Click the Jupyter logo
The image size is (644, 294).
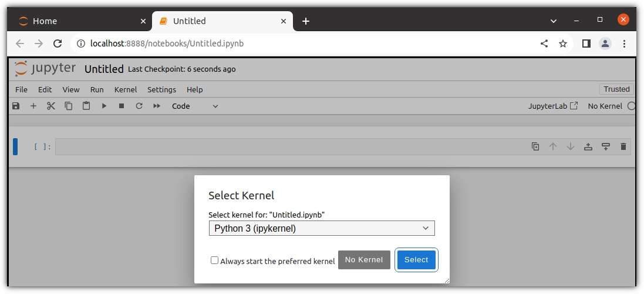(45, 68)
